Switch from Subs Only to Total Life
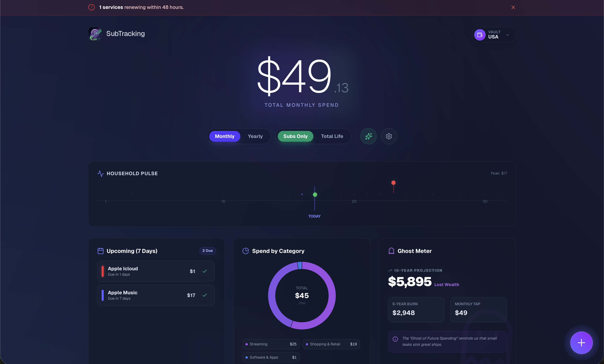 pos(332,136)
